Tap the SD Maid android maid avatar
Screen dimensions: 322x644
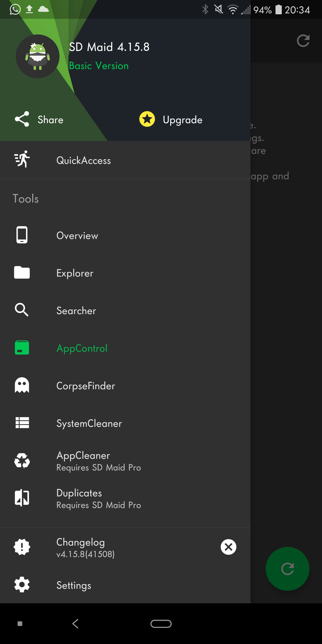coord(38,56)
